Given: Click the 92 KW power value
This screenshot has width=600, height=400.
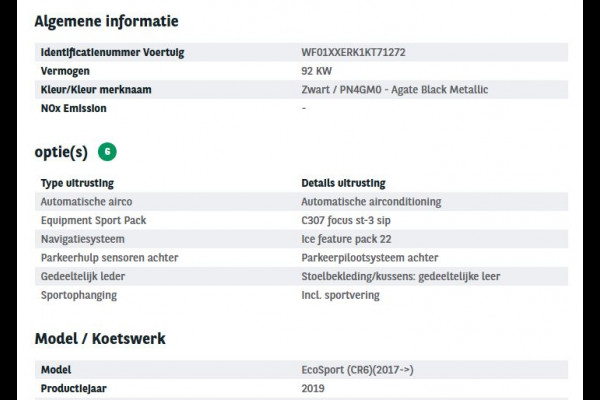Looking at the screenshot, I should [316, 71].
